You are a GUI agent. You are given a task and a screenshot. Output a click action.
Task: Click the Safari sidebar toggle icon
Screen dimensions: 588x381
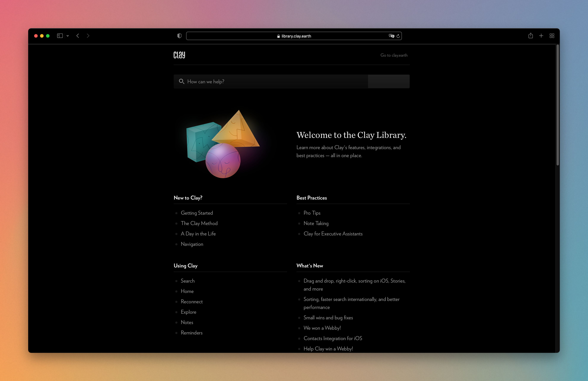pos(60,36)
